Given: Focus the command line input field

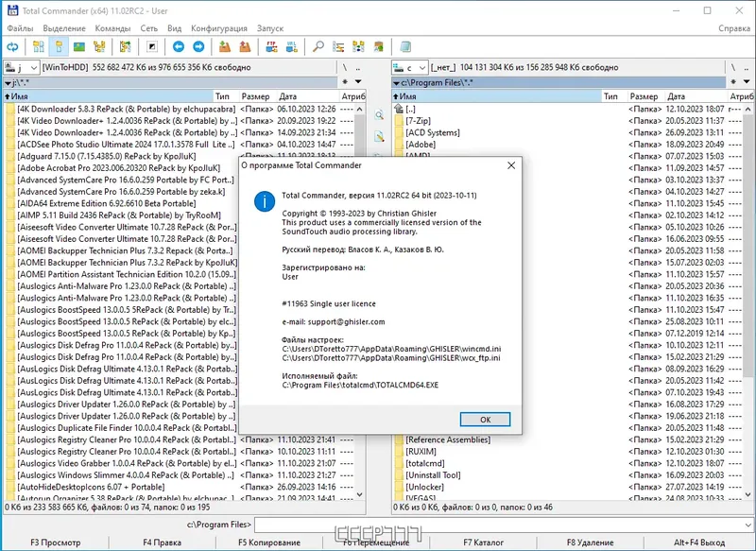Looking at the screenshot, I should (x=499, y=525).
